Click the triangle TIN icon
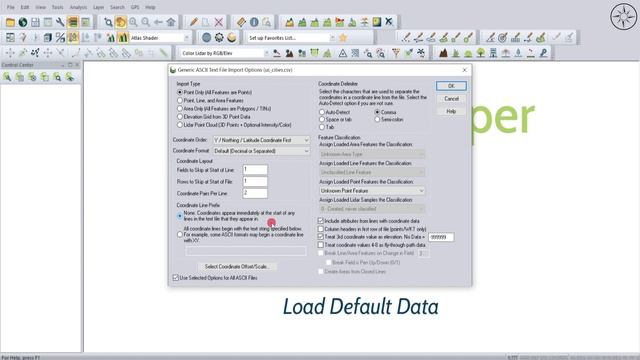The width and height of the screenshot is (640, 360). tap(343, 53)
